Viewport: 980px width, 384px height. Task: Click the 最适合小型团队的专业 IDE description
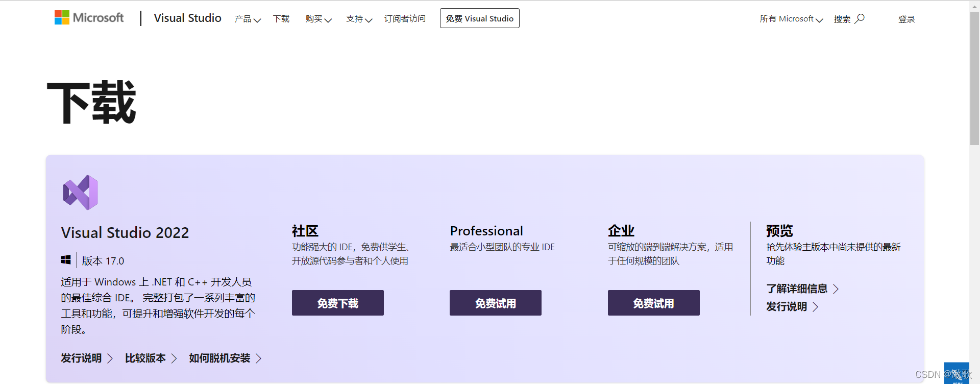502,247
